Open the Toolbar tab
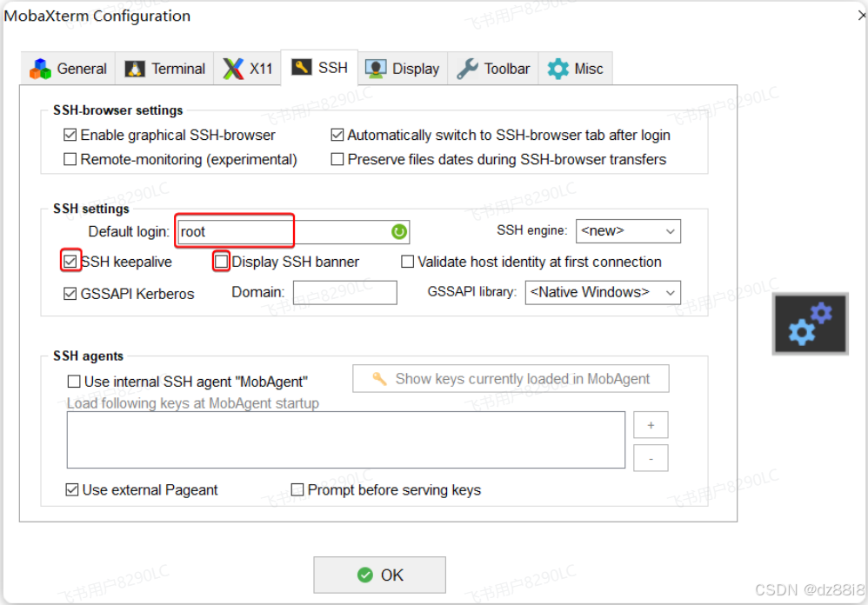Viewport: 868px width, 605px height. click(493, 69)
